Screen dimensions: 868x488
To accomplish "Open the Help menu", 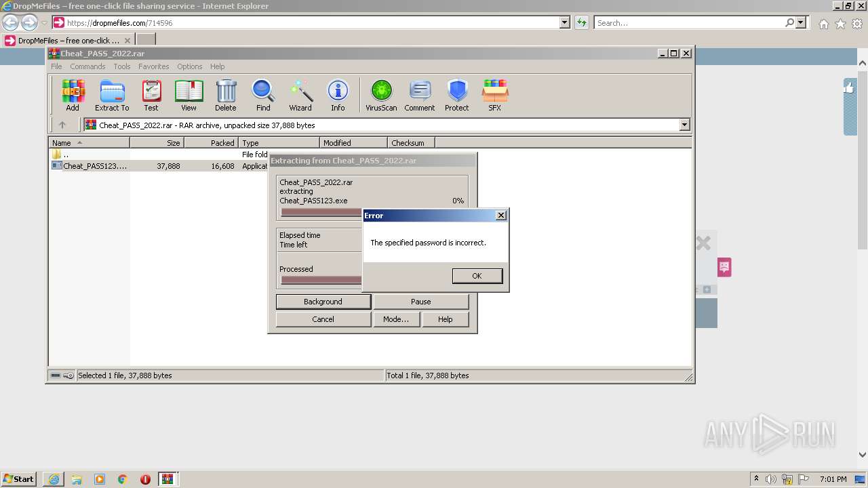I will [x=217, y=66].
